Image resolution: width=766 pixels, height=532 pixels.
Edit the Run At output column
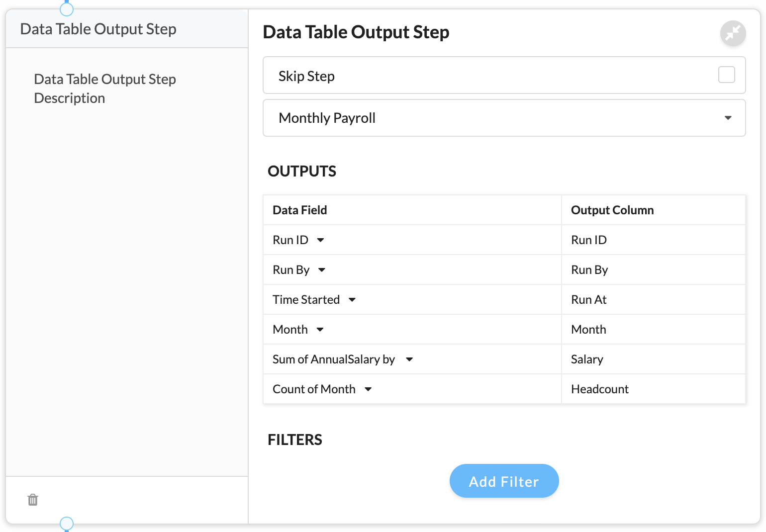(653, 299)
